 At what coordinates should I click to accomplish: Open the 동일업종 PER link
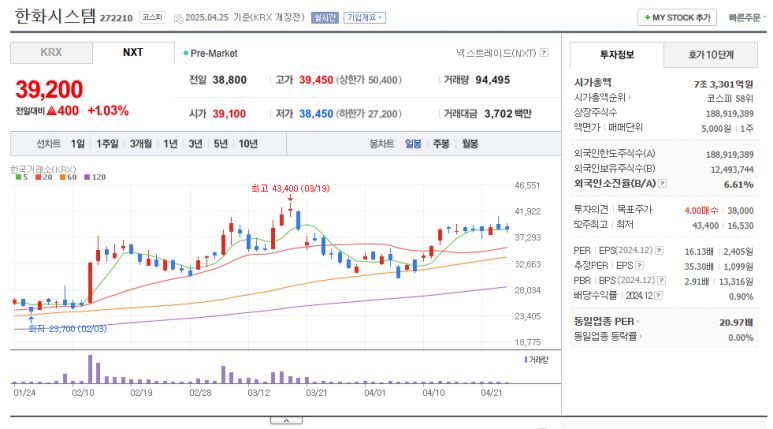606,322
